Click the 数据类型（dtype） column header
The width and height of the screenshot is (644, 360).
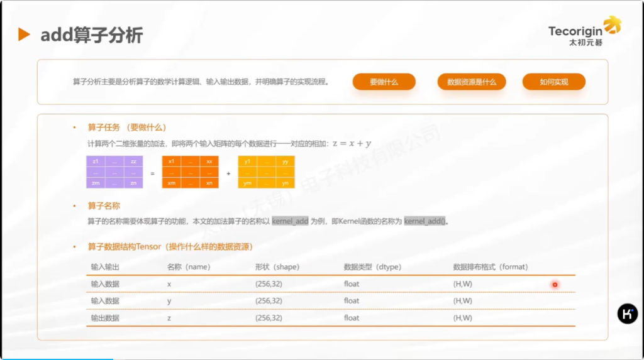tap(368, 267)
